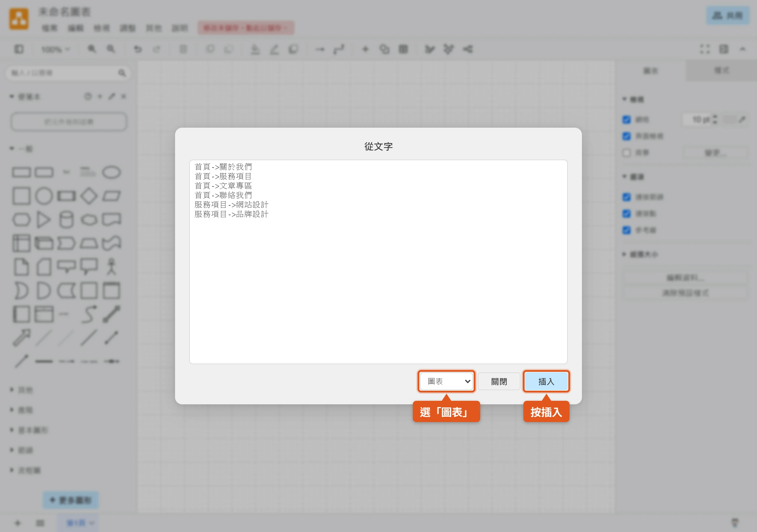
Task: Open the first menu in the menu bar
Action: point(49,28)
